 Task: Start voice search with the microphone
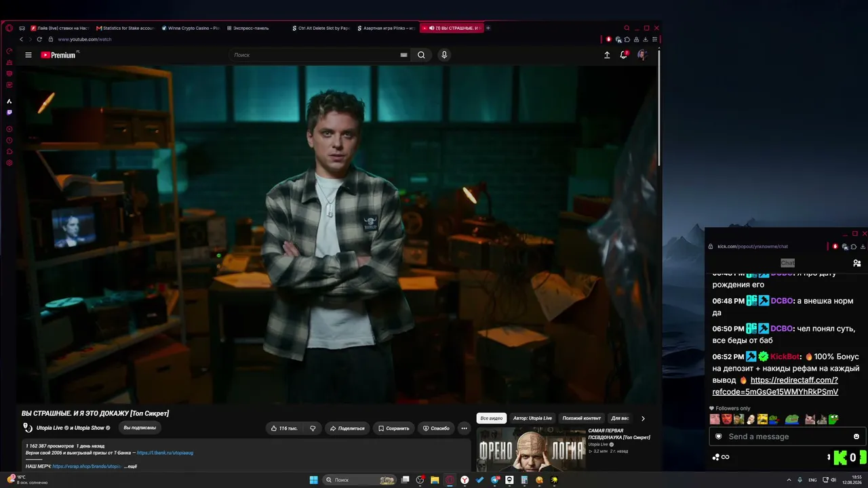coord(444,55)
